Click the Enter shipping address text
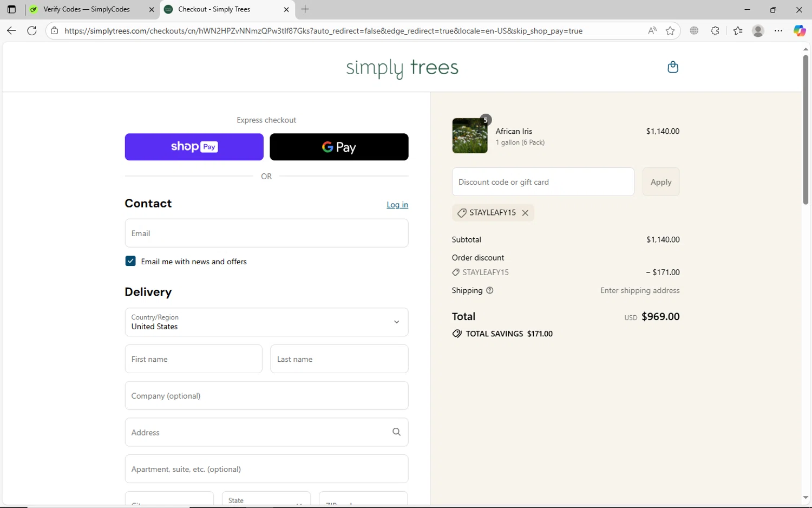 click(x=640, y=290)
